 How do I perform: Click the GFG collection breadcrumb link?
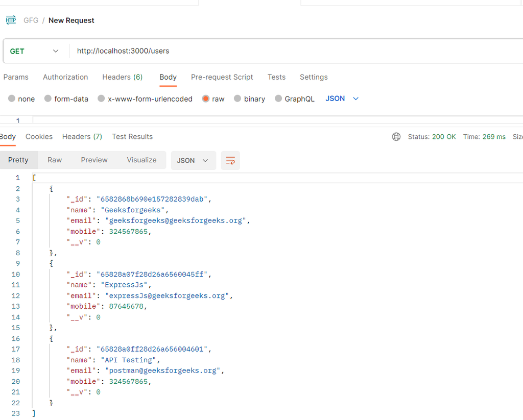pyautogui.click(x=31, y=20)
